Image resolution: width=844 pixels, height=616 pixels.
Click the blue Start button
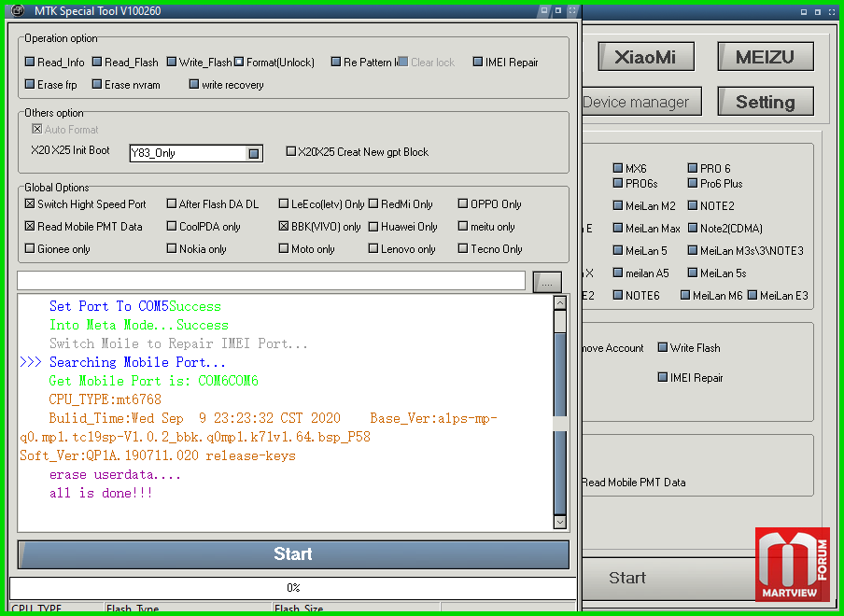tap(293, 554)
